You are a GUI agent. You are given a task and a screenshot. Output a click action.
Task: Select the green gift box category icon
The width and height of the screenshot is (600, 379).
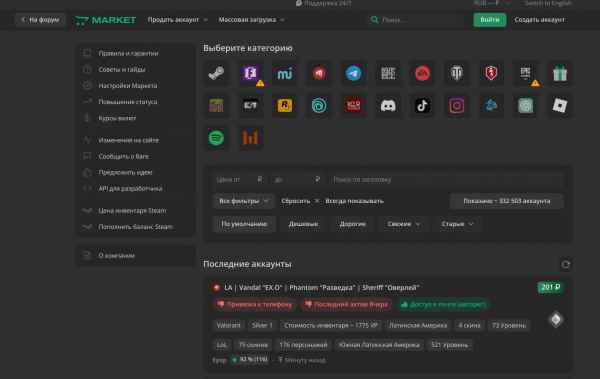click(x=560, y=73)
